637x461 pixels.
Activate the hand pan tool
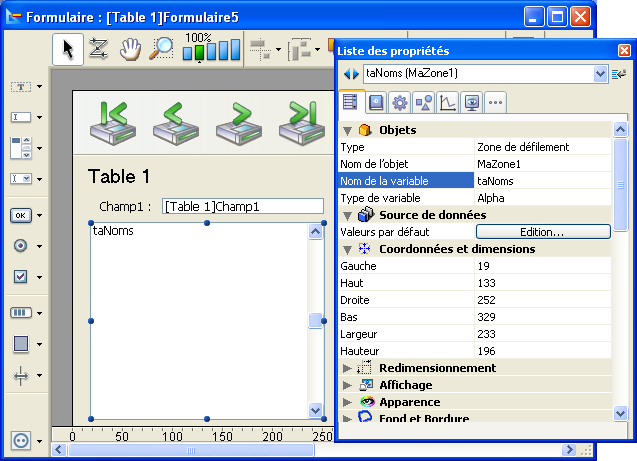130,49
